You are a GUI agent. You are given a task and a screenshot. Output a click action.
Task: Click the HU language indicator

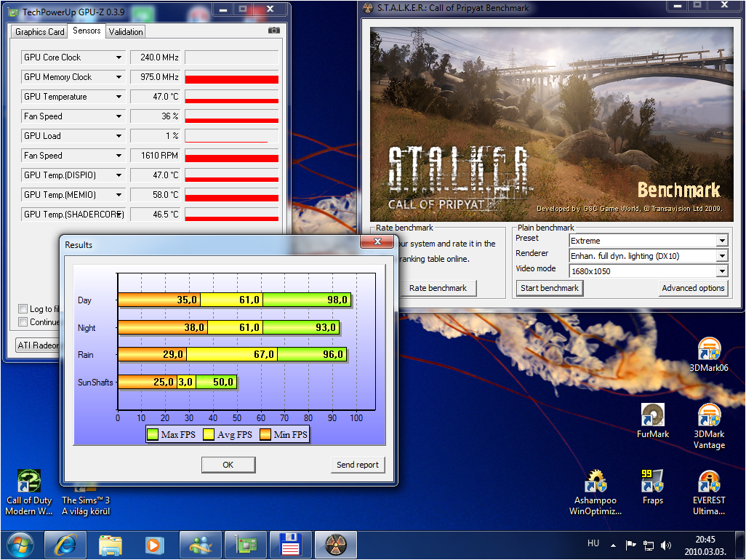click(593, 543)
